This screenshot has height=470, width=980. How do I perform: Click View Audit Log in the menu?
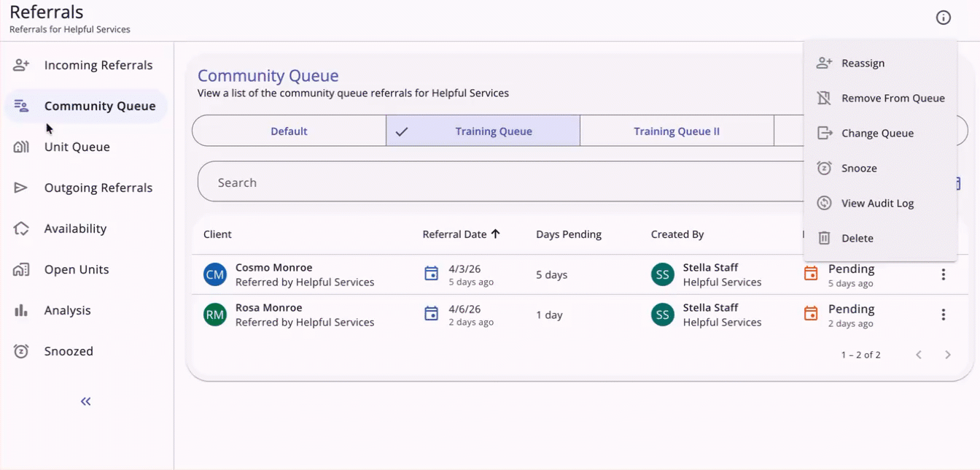[x=877, y=203]
